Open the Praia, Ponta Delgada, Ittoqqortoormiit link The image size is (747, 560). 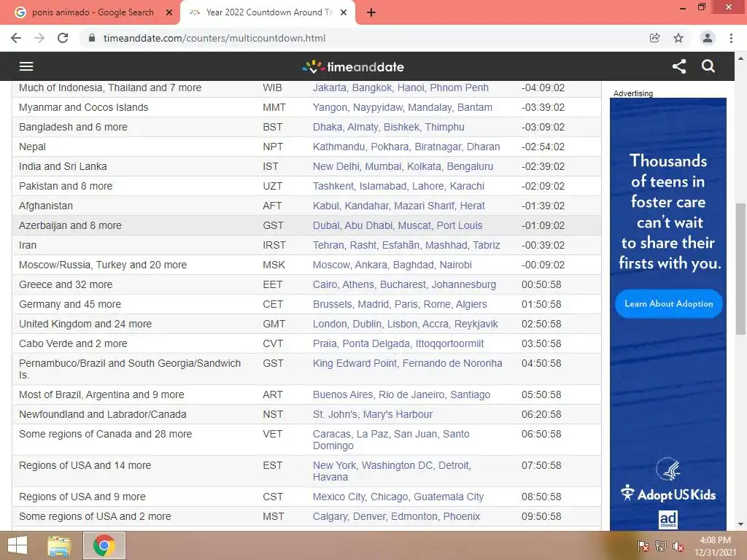coord(398,344)
